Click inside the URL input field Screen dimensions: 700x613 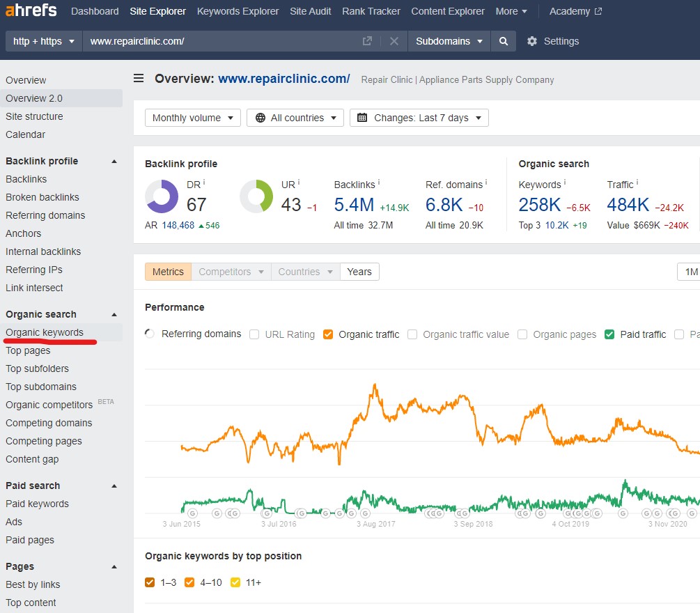[x=223, y=41]
